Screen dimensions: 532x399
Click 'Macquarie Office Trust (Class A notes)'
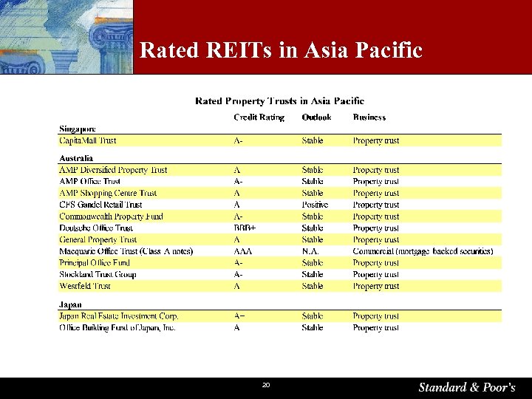point(126,251)
